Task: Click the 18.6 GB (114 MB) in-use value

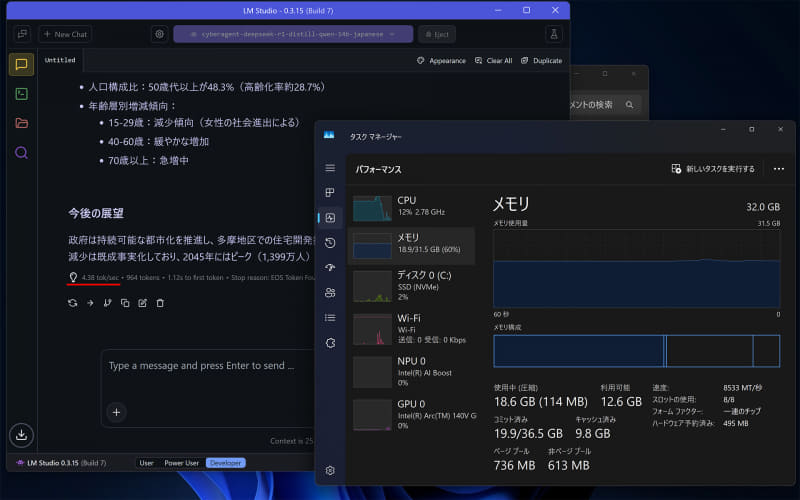Action: click(x=540, y=402)
